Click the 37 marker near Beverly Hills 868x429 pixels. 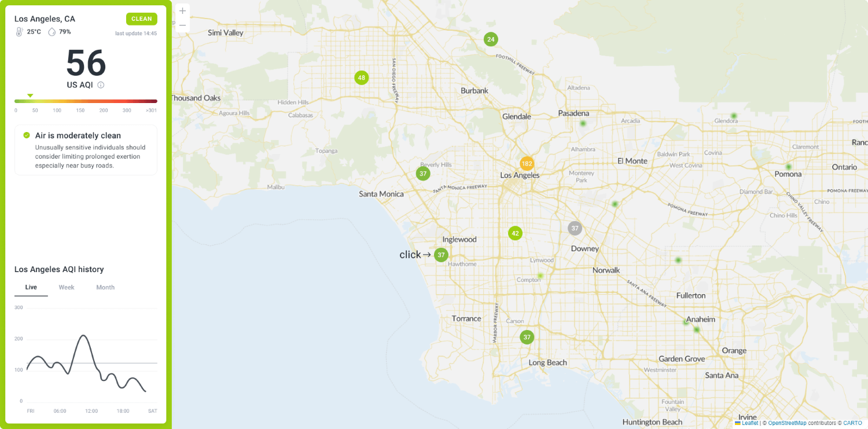(x=423, y=174)
